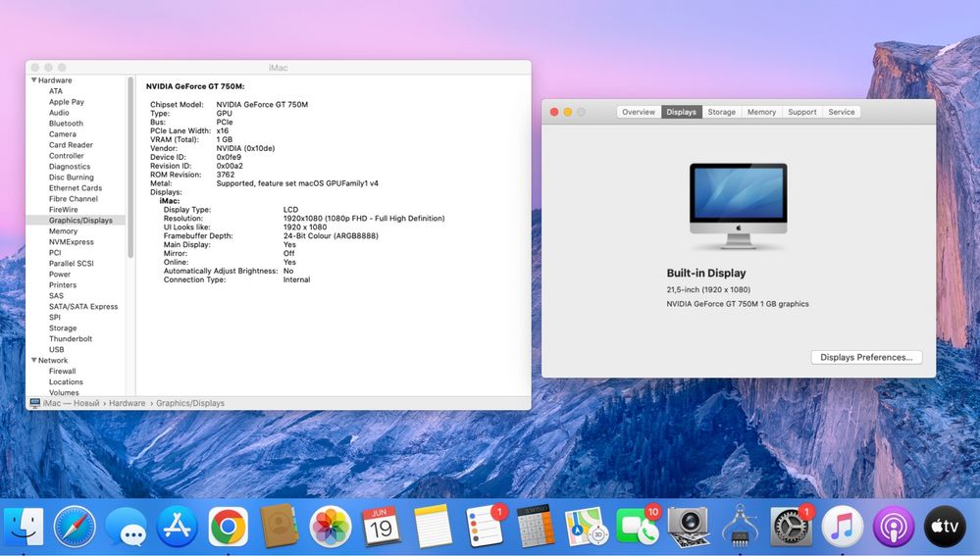The width and height of the screenshot is (980, 556).
Task: Select Memory in the sidebar list
Action: tap(63, 230)
